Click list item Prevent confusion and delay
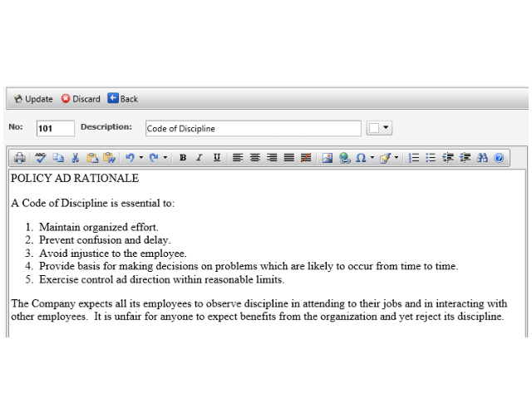The width and height of the screenshot is (532, 399). pos(105,240)
